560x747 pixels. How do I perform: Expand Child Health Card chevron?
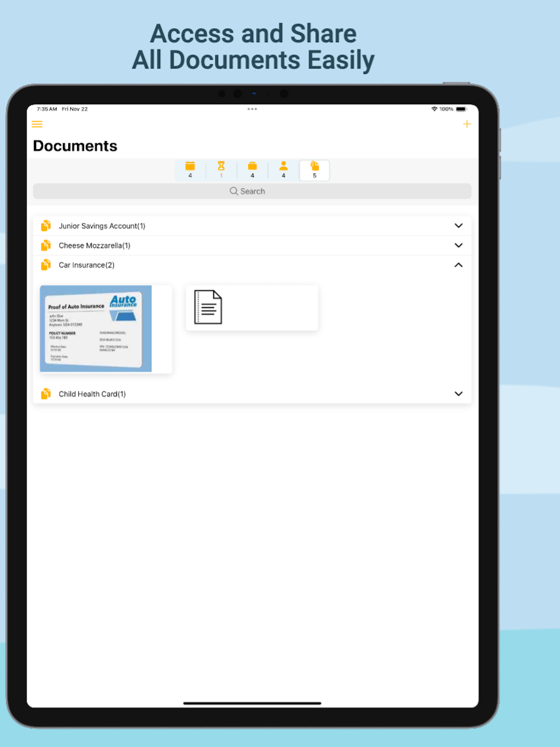click(x=459, y=394)
